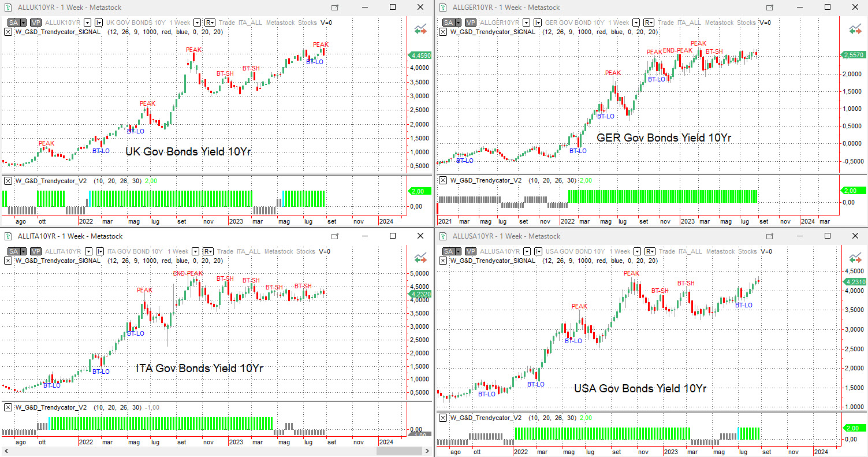
Task: Pop out the ALLUSA10YR chart window
Action: coord(770,236)
